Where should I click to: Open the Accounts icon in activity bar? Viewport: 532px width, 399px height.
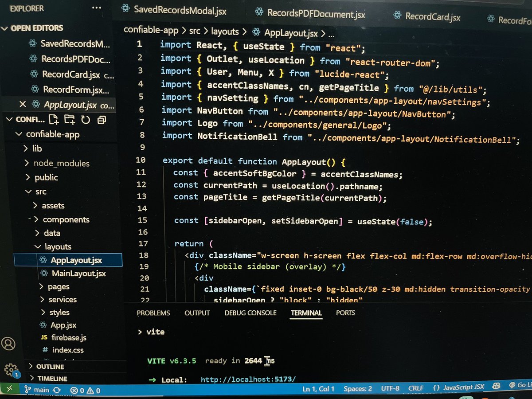coord(8,344)
